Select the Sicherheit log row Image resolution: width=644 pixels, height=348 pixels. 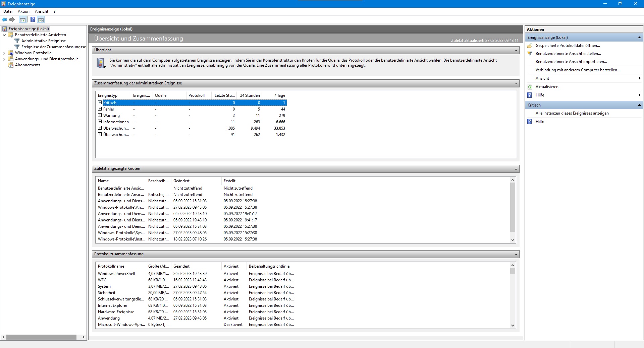point(196,293)
